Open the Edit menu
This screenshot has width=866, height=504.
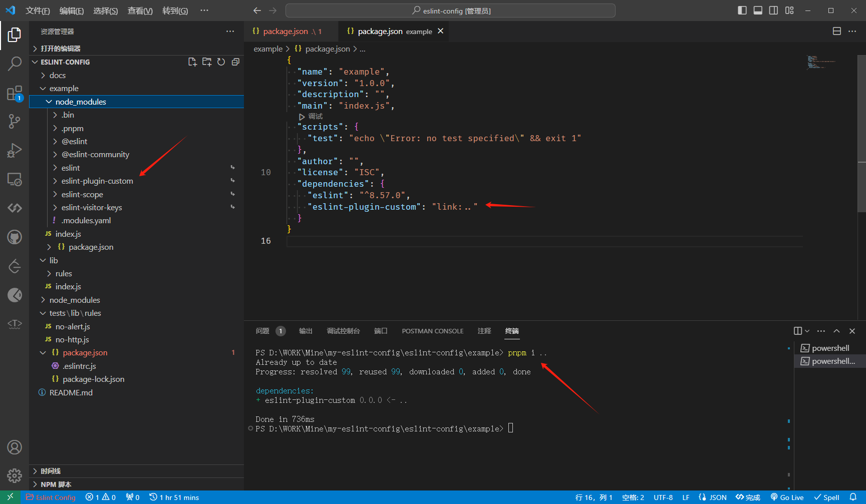tap(72, 11)
